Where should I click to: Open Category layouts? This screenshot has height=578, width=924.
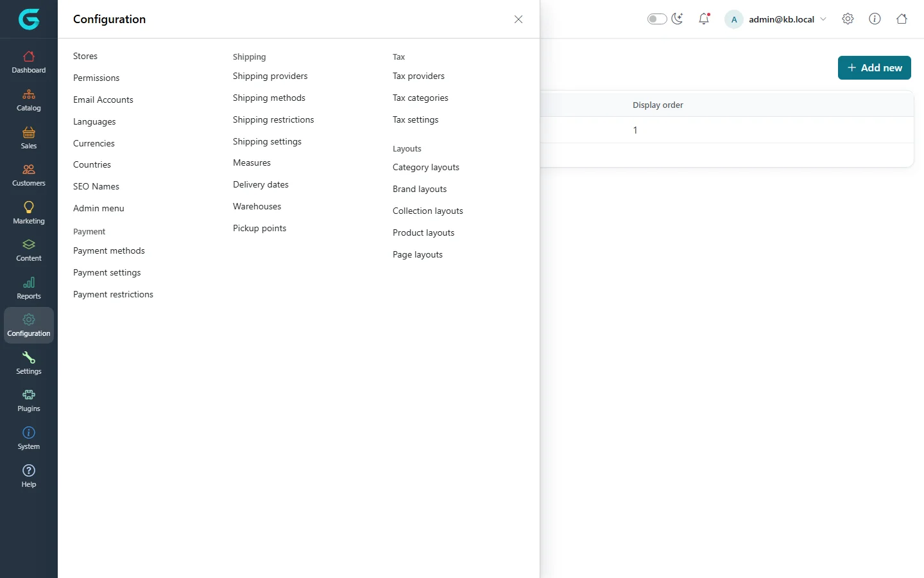pos(426,167)
